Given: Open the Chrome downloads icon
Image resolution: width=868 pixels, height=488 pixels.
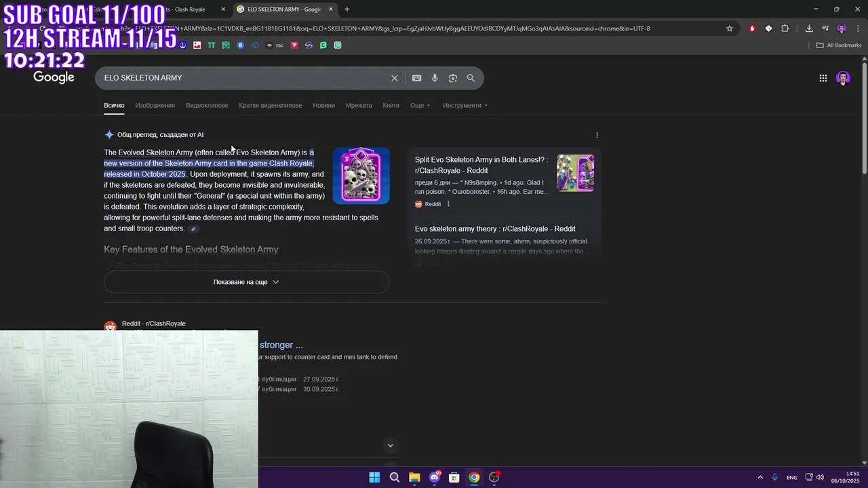Looking at the screenshot, I should [x=809, y=28].
